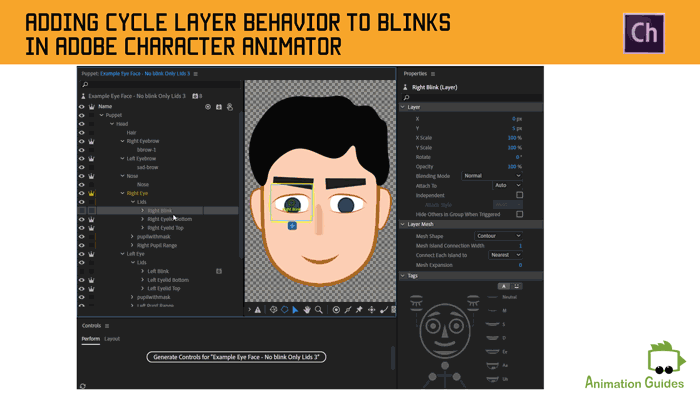Click the brush tool at toolbar end
This screenshot has height=394, width=700.
pyautogui.click(x=383, y=310)
